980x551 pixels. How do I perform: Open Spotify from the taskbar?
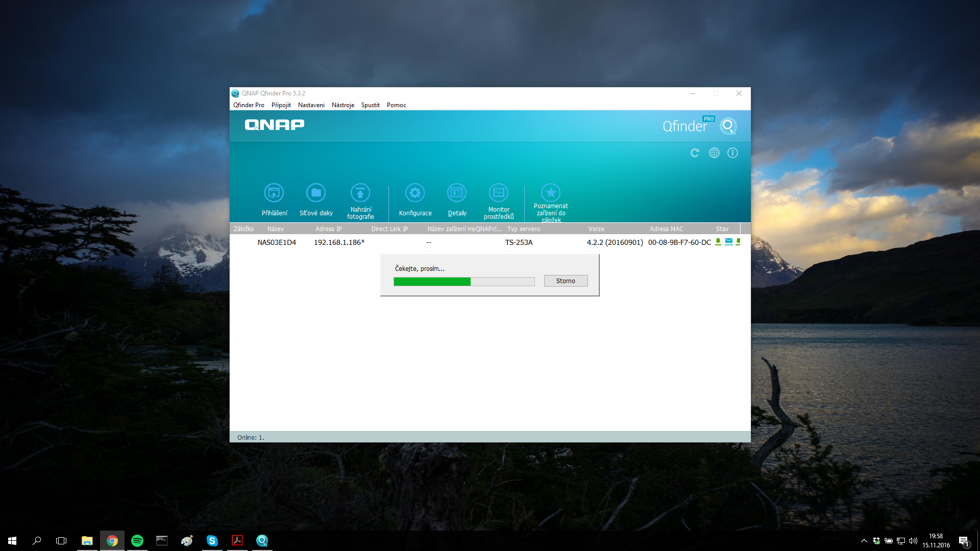(137, 541)
